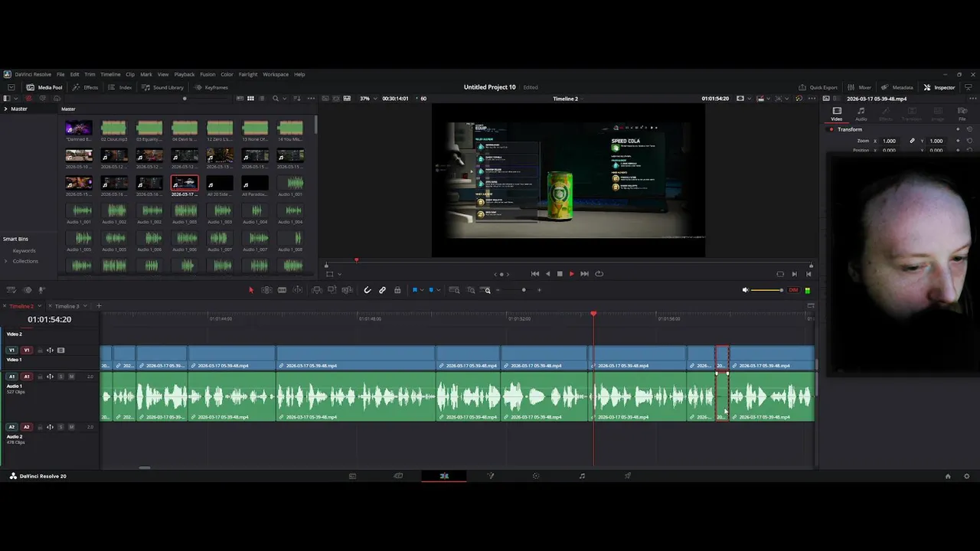Select the Blade Edit Mode tool
Viewport: 980px width, 551px height.
[x=282, y=290]
